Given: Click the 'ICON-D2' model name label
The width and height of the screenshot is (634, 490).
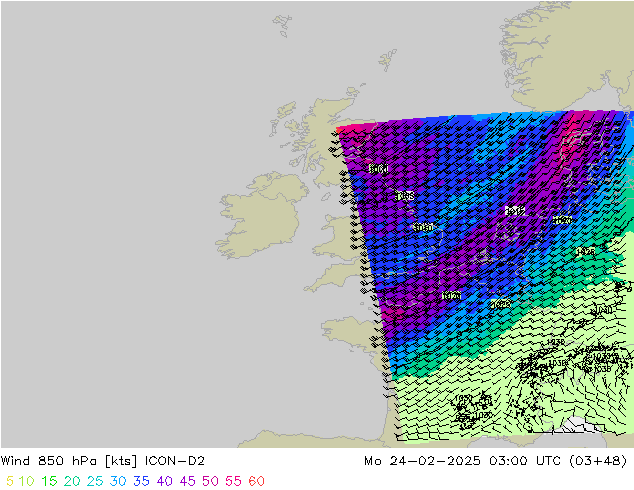Looking at the screenshot, I should tap(175, 461).
